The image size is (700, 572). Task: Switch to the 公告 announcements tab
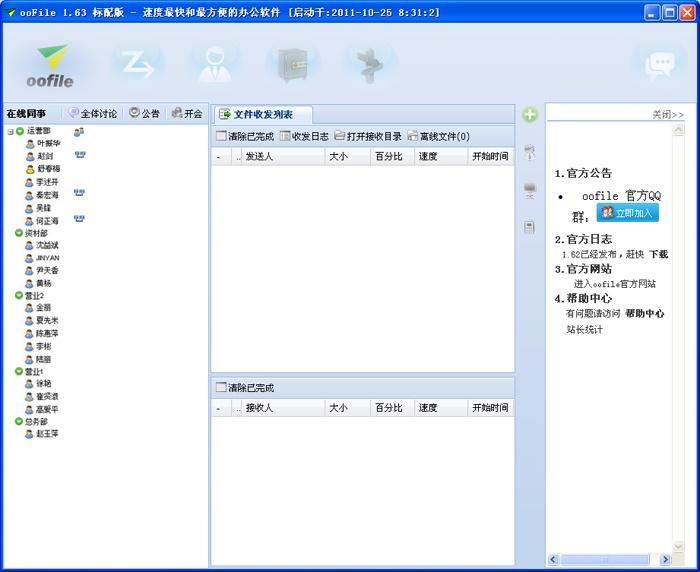[x=144, y=113]
